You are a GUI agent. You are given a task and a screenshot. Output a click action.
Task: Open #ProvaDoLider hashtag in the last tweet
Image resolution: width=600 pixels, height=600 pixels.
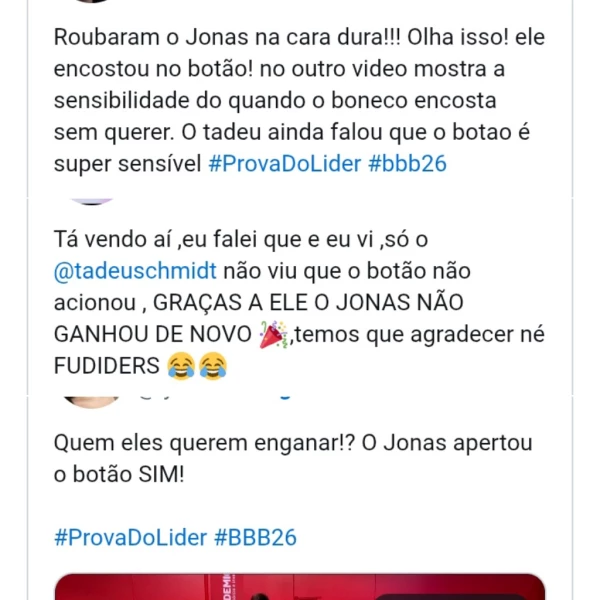[130, 537]
